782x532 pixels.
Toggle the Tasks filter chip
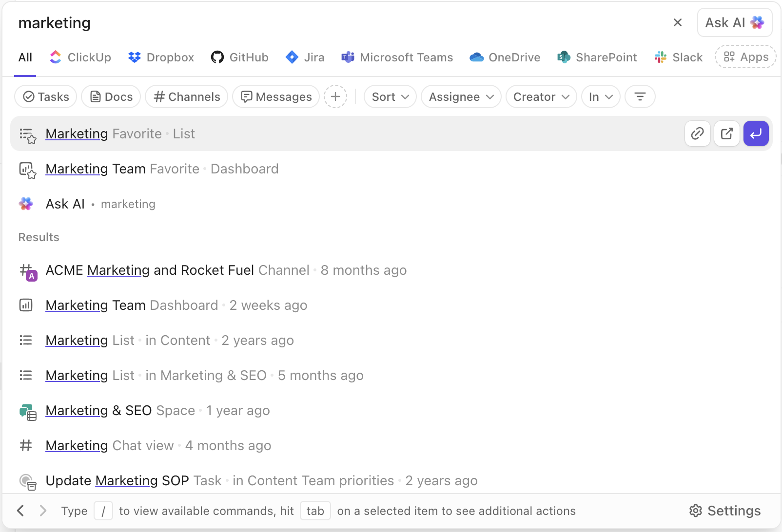45,96
